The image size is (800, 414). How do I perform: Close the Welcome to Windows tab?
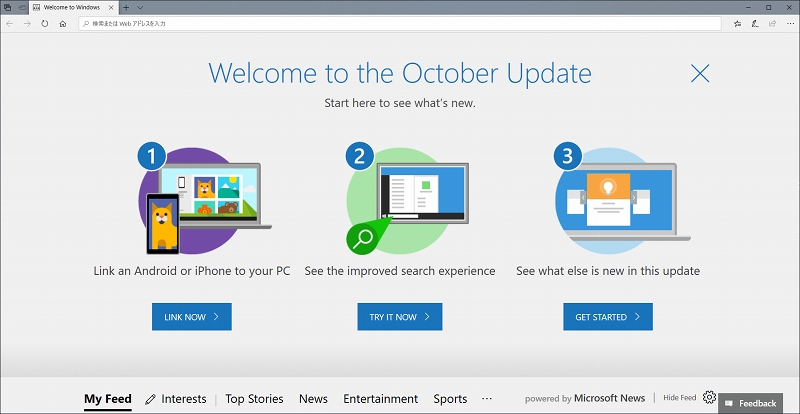point(111,8)
